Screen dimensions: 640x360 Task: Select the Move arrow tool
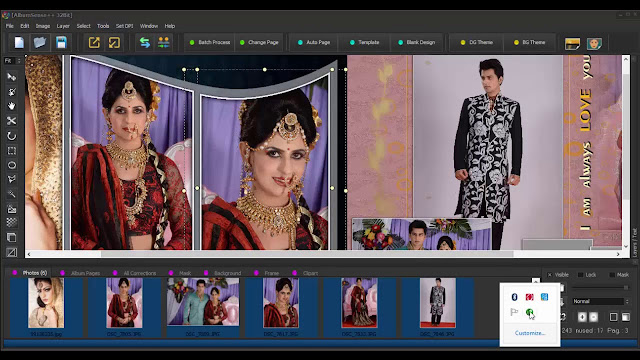point(11,77)
